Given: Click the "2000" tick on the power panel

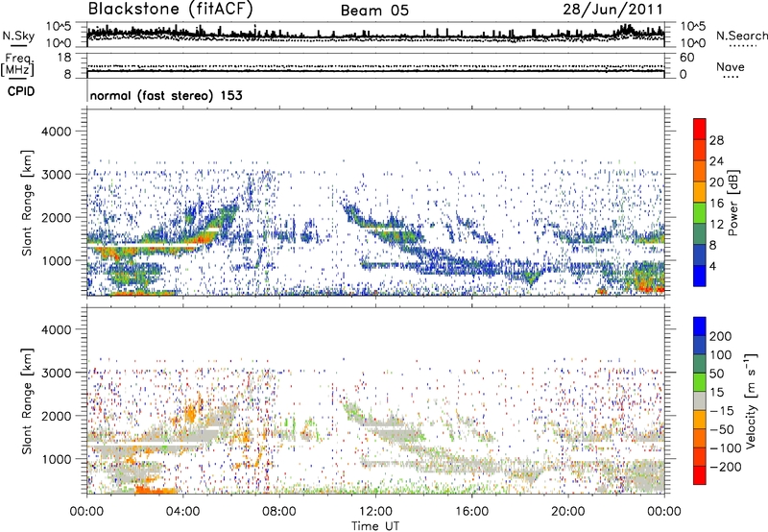Looking at the screenshot, I should click(x=56, y=217).
